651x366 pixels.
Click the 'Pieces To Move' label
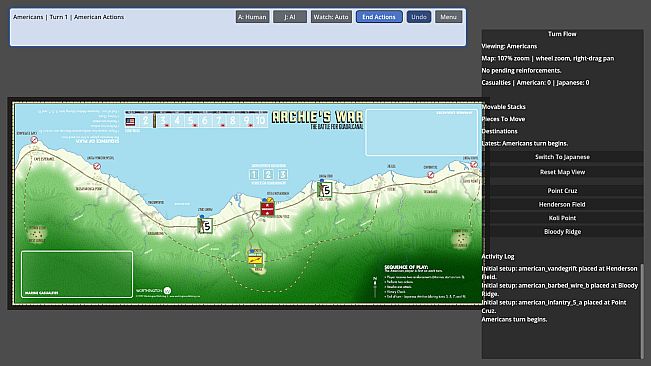pos(503,119)
